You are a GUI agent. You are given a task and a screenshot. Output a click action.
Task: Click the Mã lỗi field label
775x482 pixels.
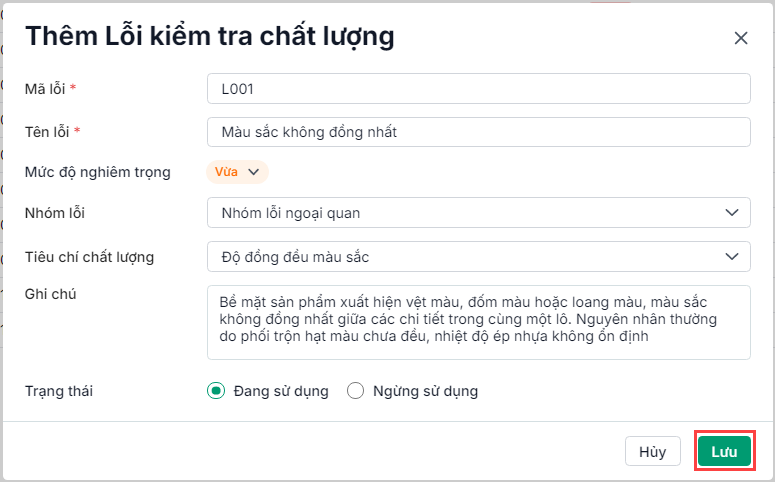pos(45,89)
